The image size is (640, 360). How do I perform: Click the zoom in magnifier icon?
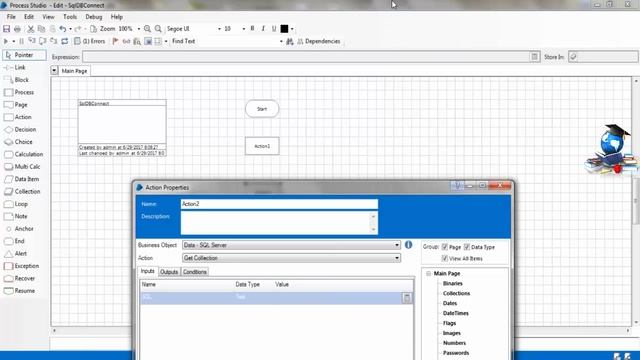pyautogui.click(x=147, y=29)
